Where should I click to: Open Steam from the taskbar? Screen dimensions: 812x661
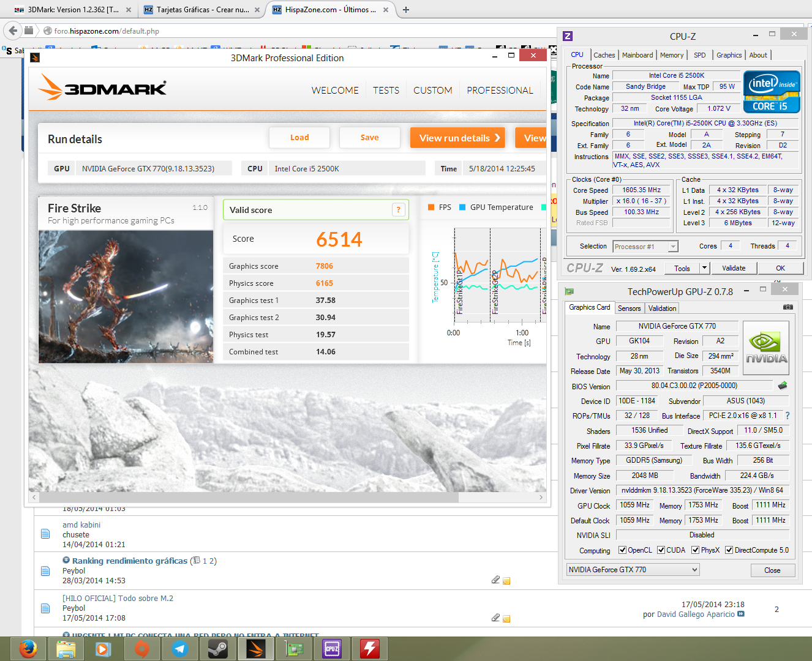click(218, 648)
